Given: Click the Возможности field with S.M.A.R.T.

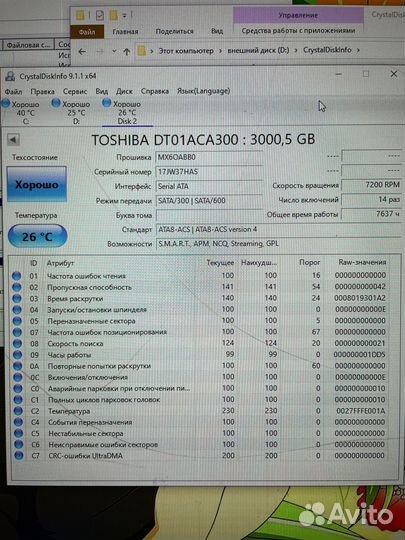Looking at the screenshot, I should (279, 244).
